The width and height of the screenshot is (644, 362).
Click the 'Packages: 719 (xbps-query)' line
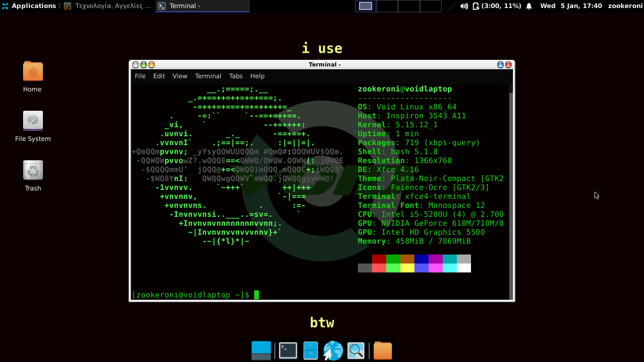[419, 143]
